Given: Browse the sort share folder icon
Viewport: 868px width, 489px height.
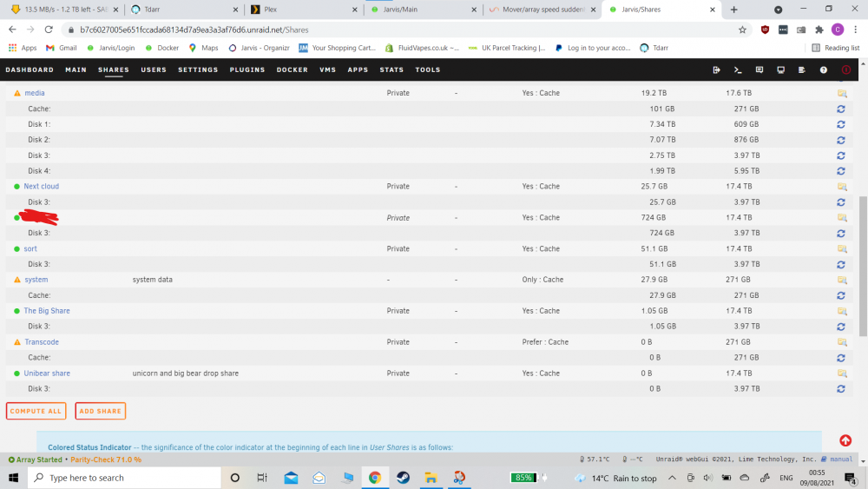Looking at the screenshot, I should [842, 249].
